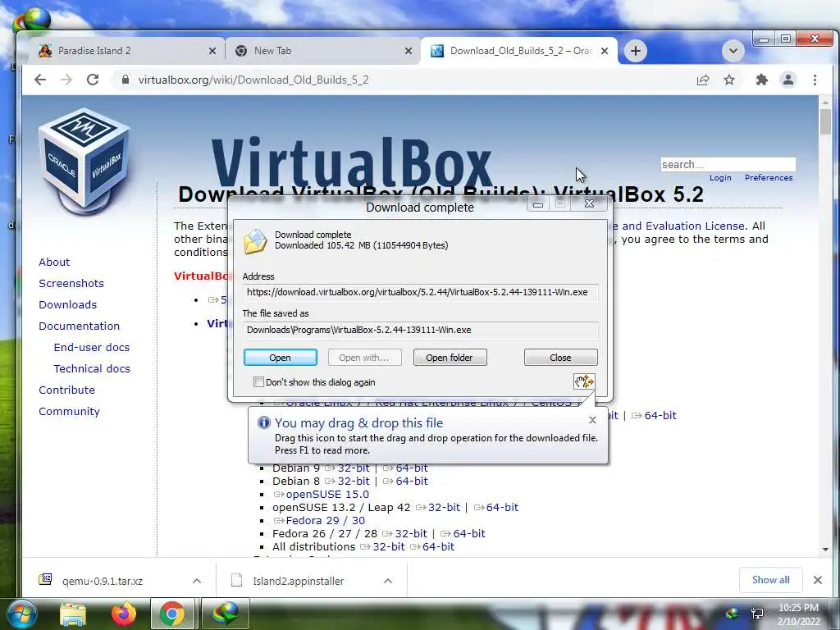Reload the VirtualBox page
This screenshot has width=840, height=630.
93,80
